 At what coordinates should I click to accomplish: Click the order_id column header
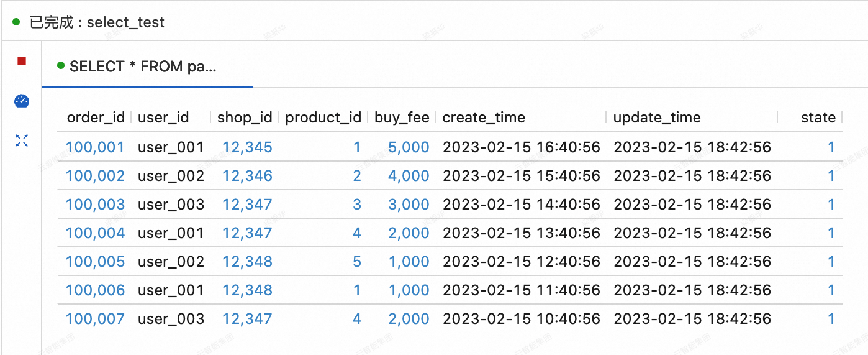(x=96, y=118)
